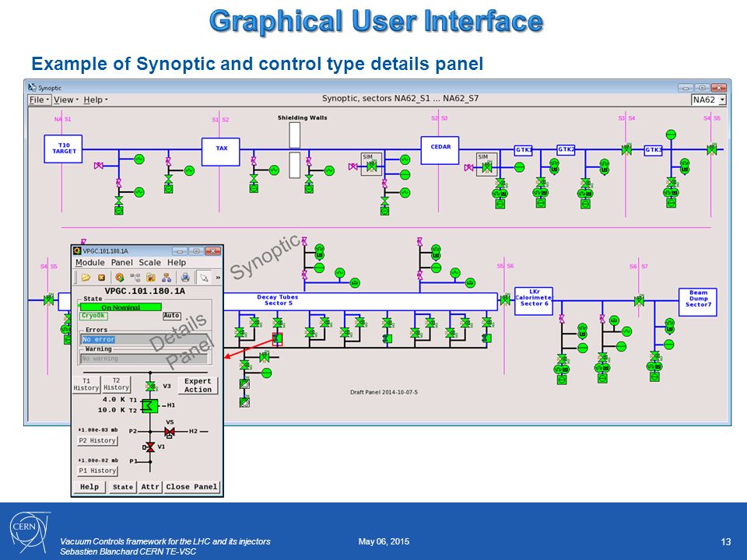Click the green On Nominal state bar
Screen dimensions: 747x560
[121, 307]
